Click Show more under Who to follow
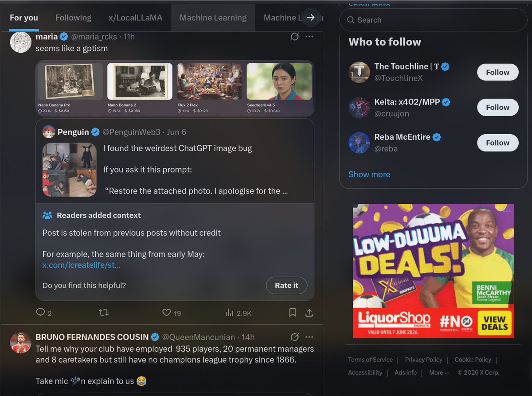Image resolution: width=532 pixels, height=396 pixels. click(369, 174)
